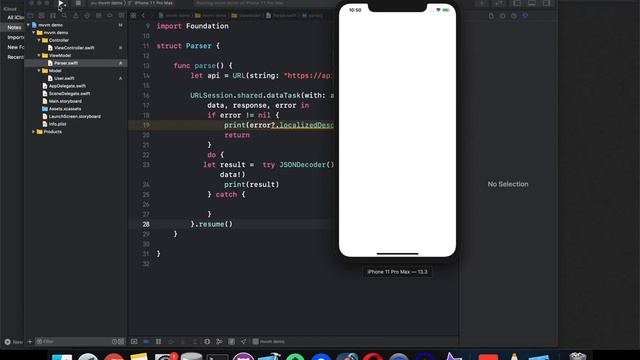Select SceneDelegate.swift in navigator
The width and height of the screenshot is (640, 360).
click(69, 93)
